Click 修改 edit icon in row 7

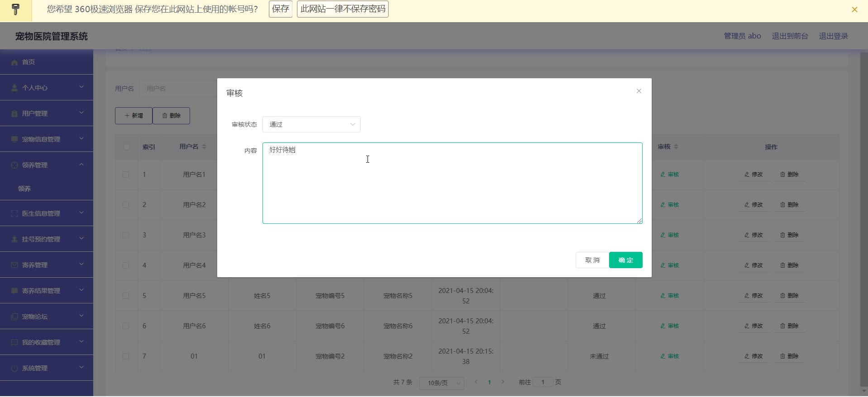747,356
